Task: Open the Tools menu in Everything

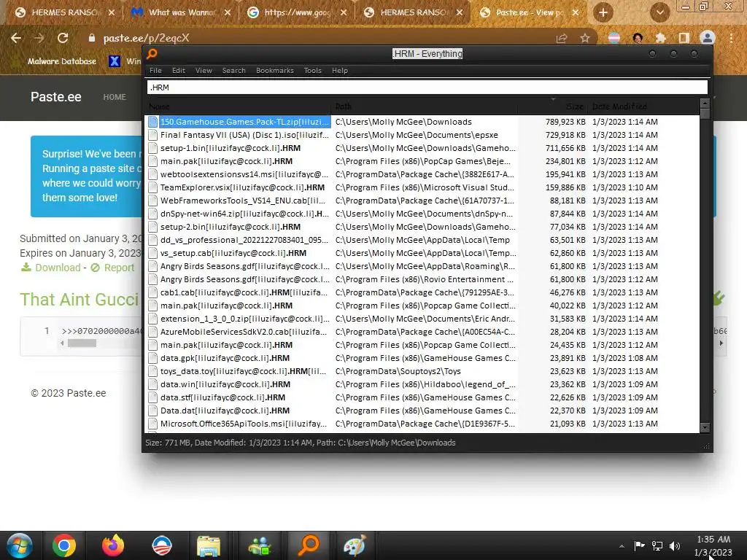Action: pyautogui.click(x=312, y=71)
